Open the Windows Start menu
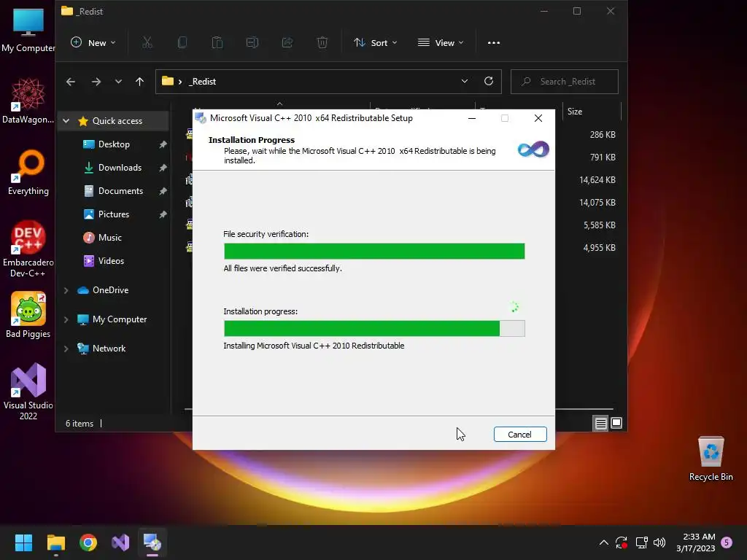The image size is (747, 560). click(x=23, y=542)
